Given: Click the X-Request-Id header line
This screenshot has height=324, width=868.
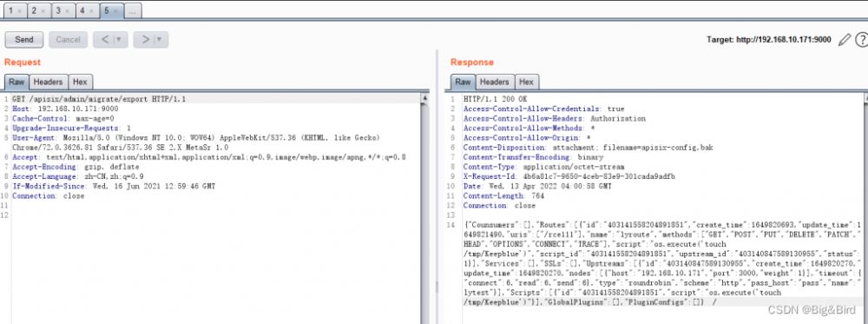Looking at the screenshot, I should [x=569, y=176].
